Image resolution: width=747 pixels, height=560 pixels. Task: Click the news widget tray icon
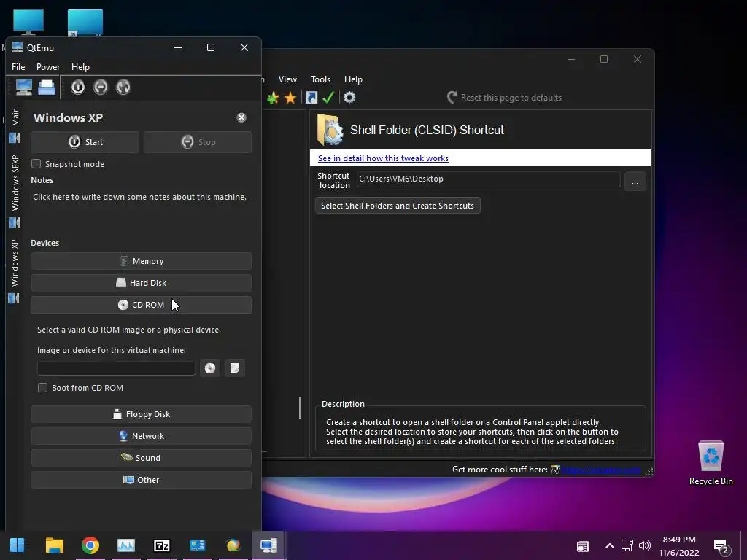click(583, 546)
